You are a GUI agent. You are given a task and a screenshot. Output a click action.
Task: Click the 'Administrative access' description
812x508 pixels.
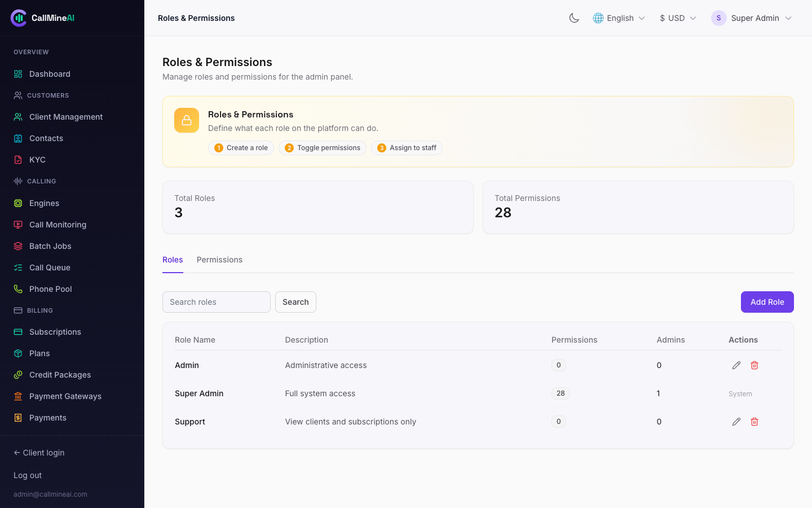coord(326,365)
